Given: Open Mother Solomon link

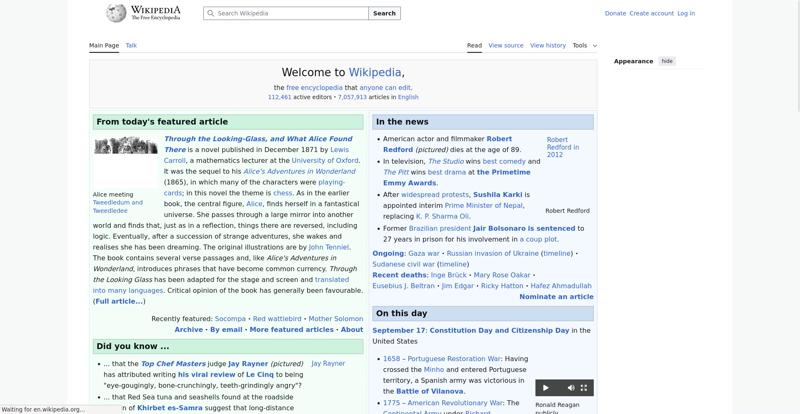Looking at the screenshot, I should click(x=336, y=319).
